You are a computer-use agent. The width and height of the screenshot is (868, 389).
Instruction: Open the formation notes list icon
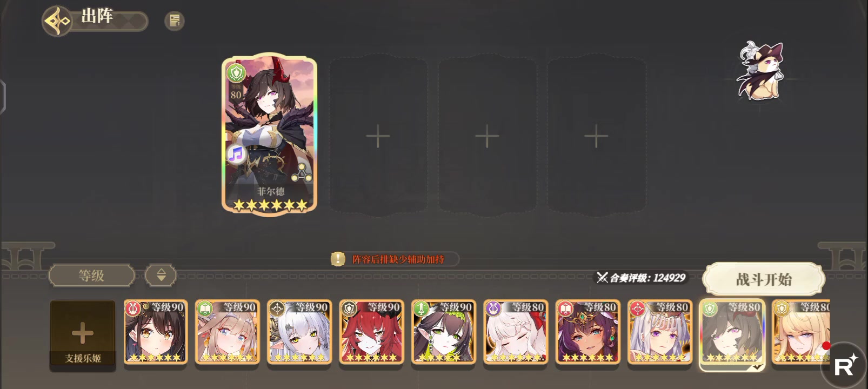(175, 21)
